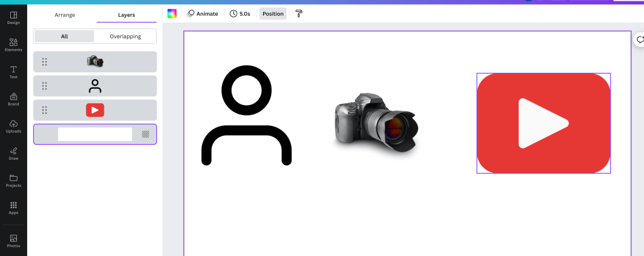Image resolution: width=644 pixels, height=256 pixels.
Task: Show Overlapping layers filter
Action: pyautogui.click(x=125, y=36)
